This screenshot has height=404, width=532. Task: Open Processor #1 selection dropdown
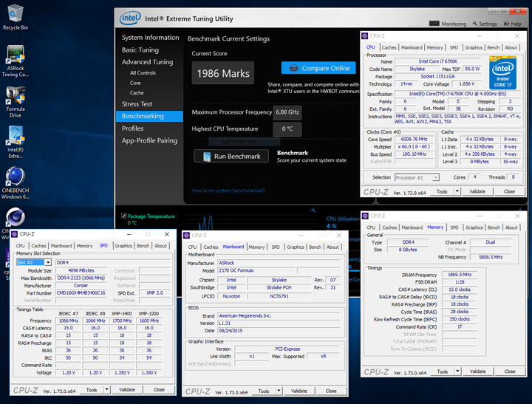(436, 177)
